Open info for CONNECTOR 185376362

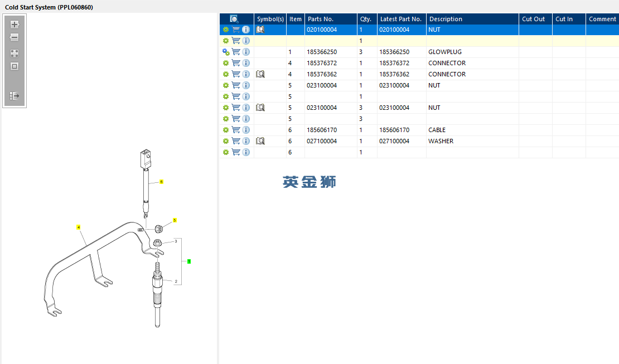pos(246,74)
